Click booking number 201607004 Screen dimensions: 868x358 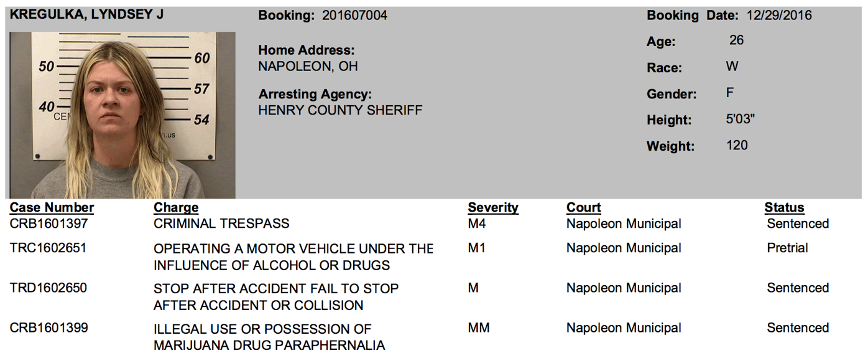[x=354, y=16]
